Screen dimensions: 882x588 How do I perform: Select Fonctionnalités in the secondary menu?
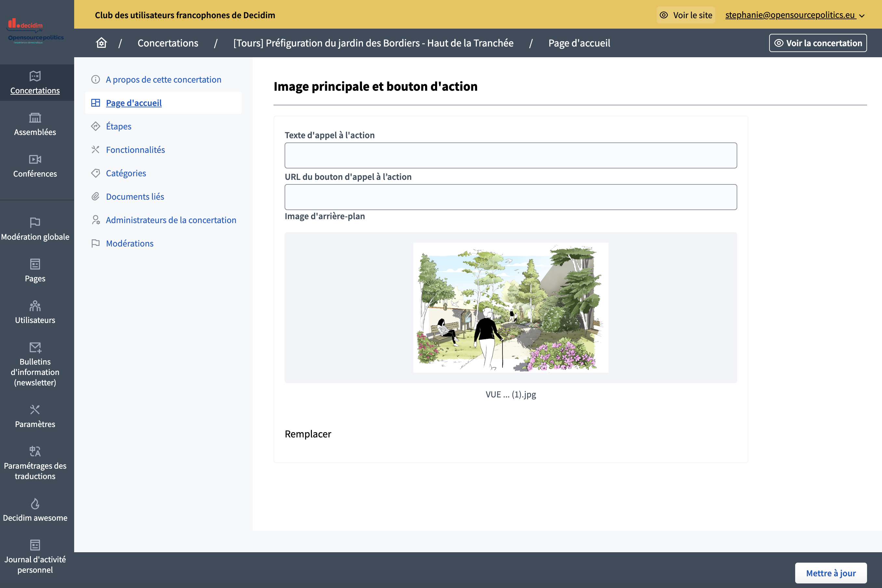click(135, 150)
